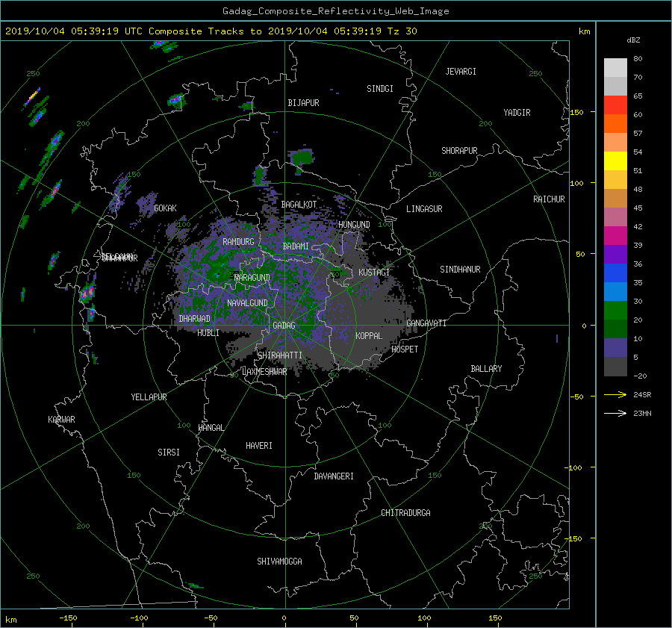This screenshot has height=628, width=672.
Task: Click the dBZ legend heading
Action: pos(633,40)
